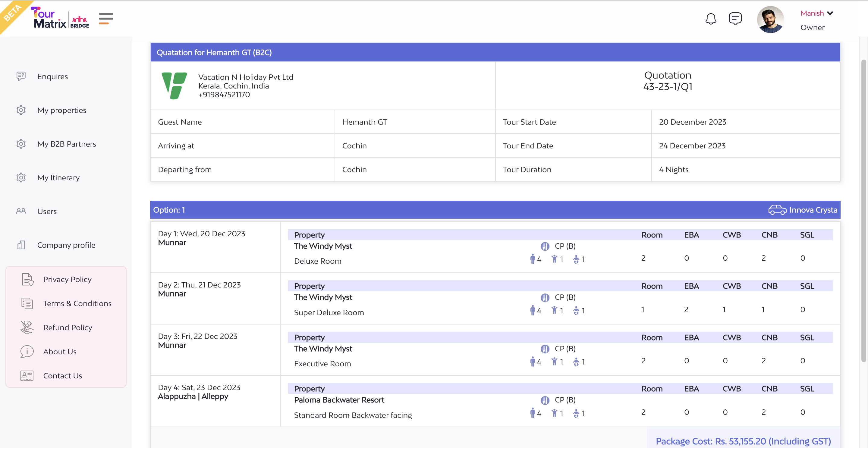
Task: Click the meal plan icon for Day 1
Action: coord(545,247)
